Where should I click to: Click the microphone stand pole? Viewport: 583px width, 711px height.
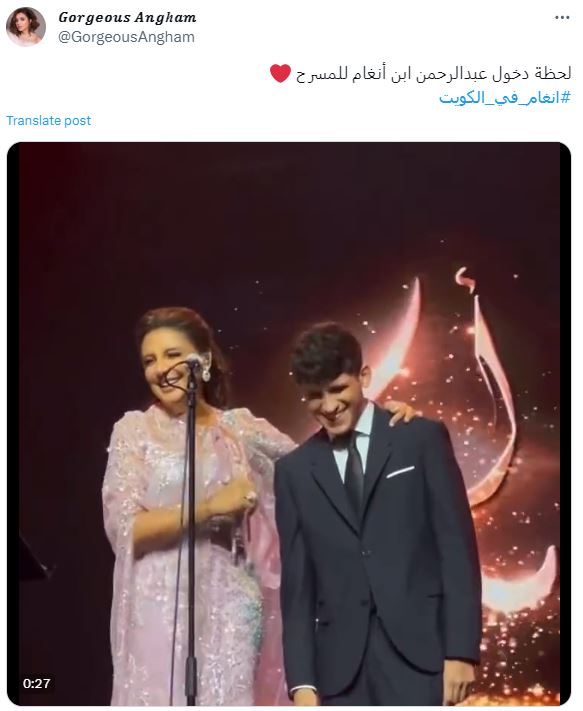pyautogui.click(x=191, y=535)
